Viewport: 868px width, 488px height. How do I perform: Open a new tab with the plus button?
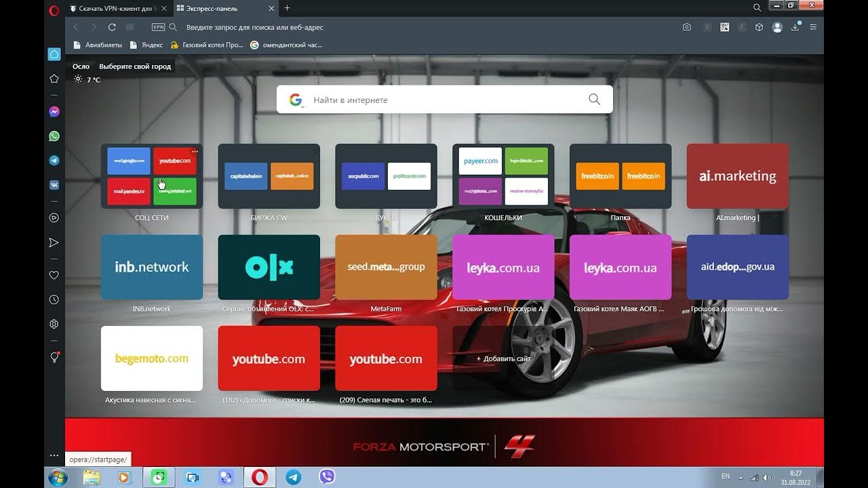coord(288,8)
